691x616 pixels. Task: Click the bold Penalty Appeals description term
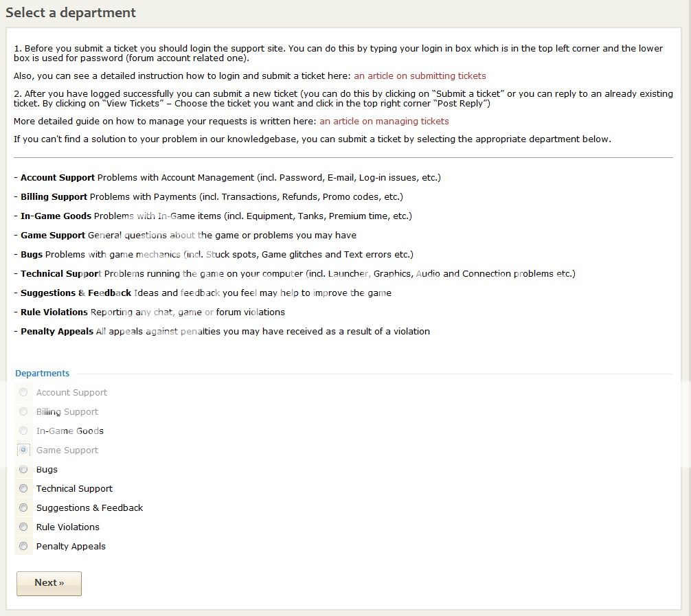click(x=57, y=331)
